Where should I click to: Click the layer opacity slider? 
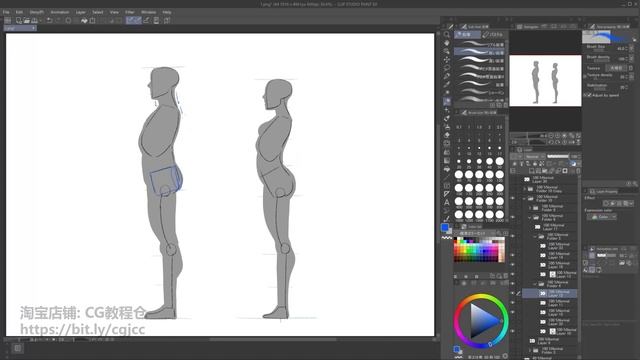558,156
